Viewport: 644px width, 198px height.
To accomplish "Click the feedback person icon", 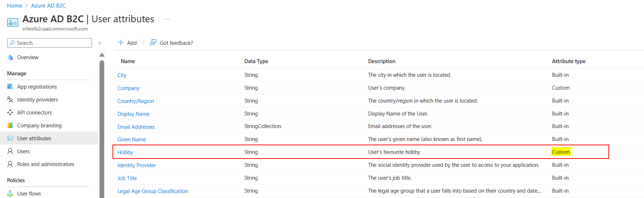I will (x=153, y=43).
